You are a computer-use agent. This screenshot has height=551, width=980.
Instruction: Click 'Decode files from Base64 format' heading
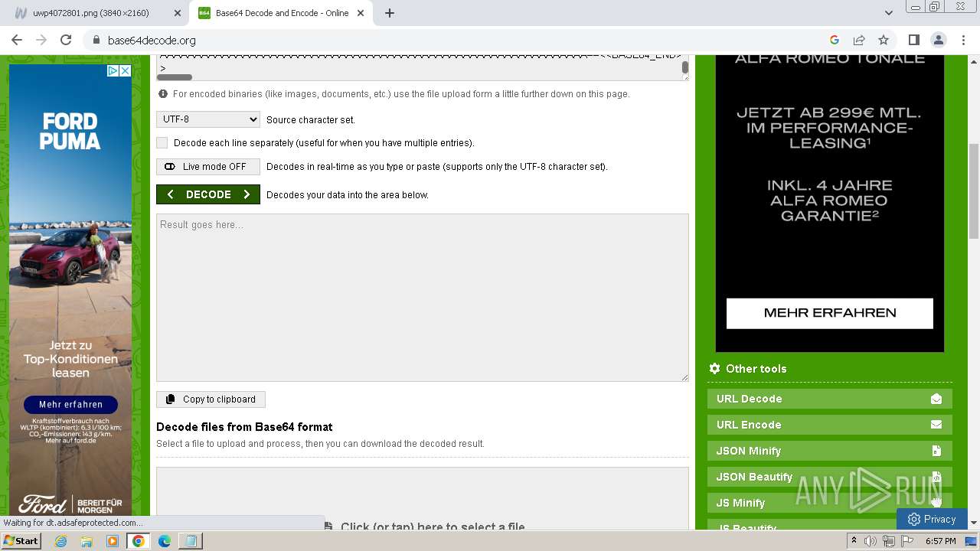click(x=244, y=427)
